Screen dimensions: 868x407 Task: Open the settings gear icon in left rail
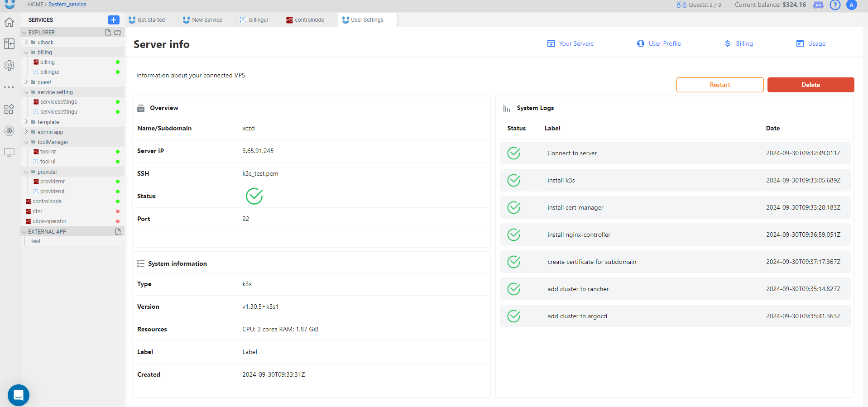[x=9, y=65]
